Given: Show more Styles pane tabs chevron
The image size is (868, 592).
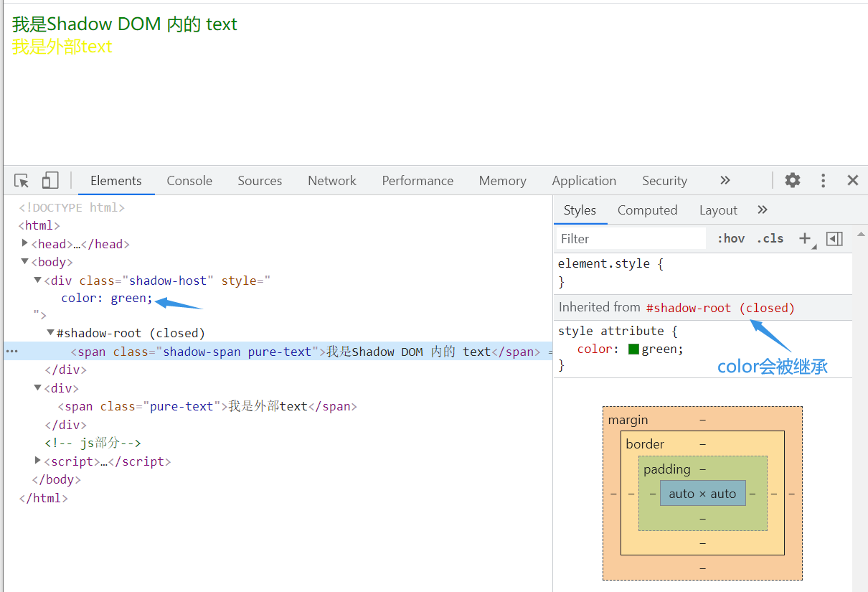Looking at the screenshot, I should pyautogui.click(x=763, y=210).
